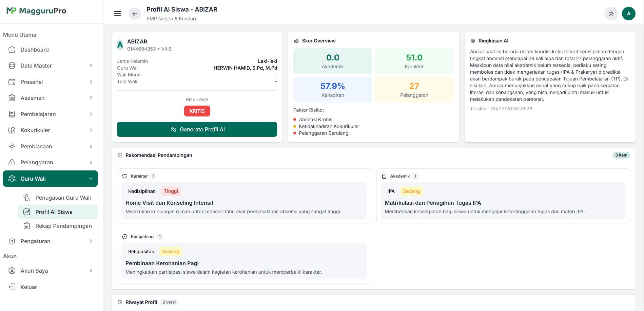This screenshot has width=644, height=311.
Task: Open Penugasan Guru Wali submenu item
Action: coord(58,198)
